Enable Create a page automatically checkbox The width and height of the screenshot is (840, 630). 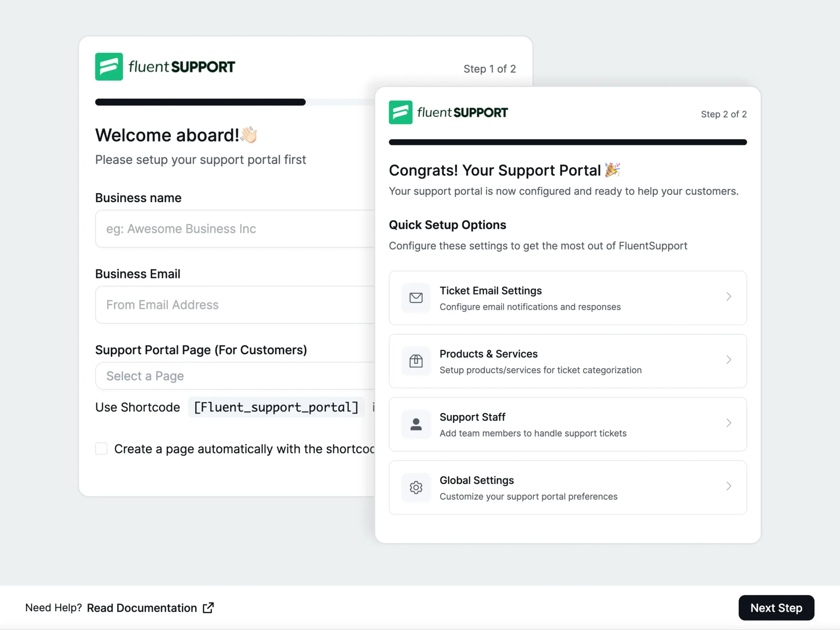tap(101, 449)
